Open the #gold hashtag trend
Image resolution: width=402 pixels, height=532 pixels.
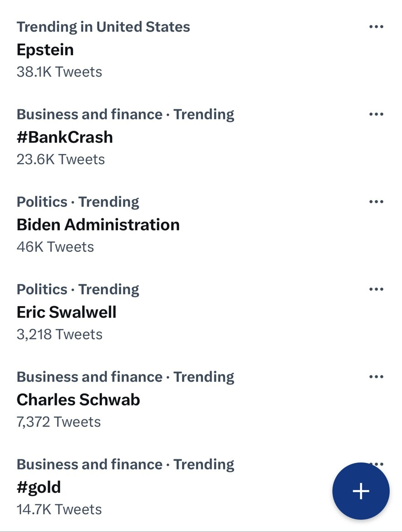click(x=39, y=488)
